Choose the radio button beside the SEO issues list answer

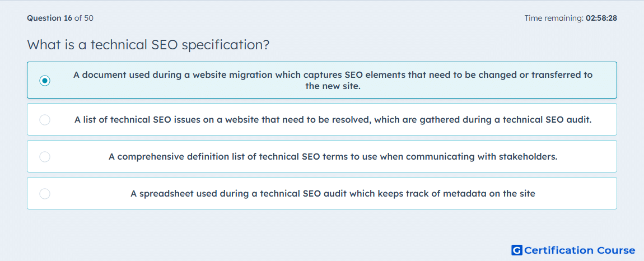[x=45, y=120]
